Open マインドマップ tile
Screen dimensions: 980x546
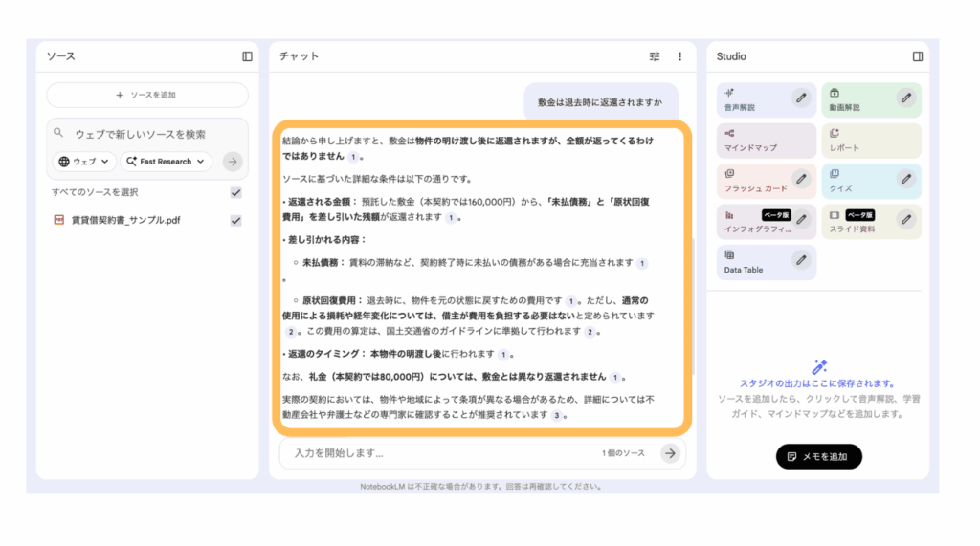[x=767, y=141]
